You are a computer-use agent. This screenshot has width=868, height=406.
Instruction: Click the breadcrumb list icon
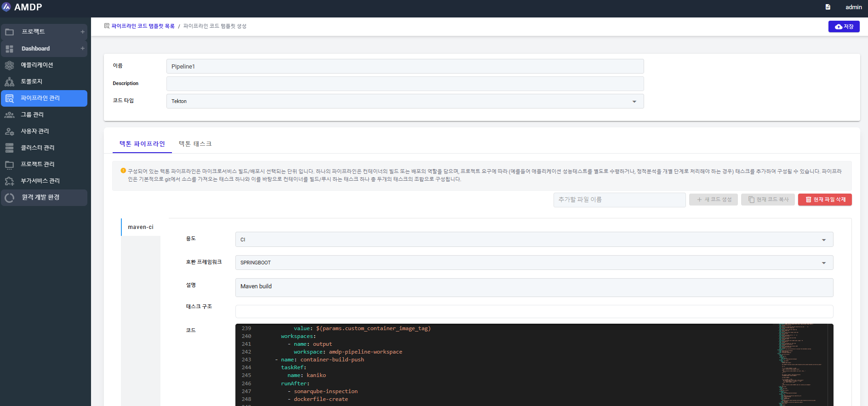coord(107,26)
